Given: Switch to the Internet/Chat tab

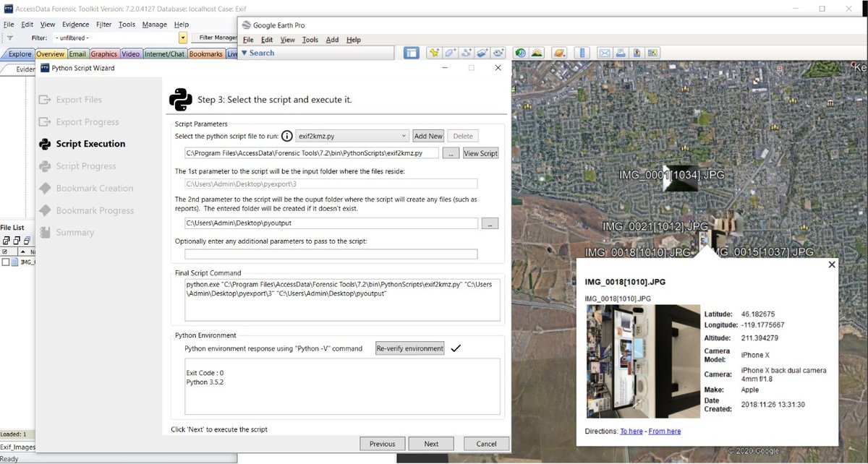Looking at the screenshot, I should 164,53.
